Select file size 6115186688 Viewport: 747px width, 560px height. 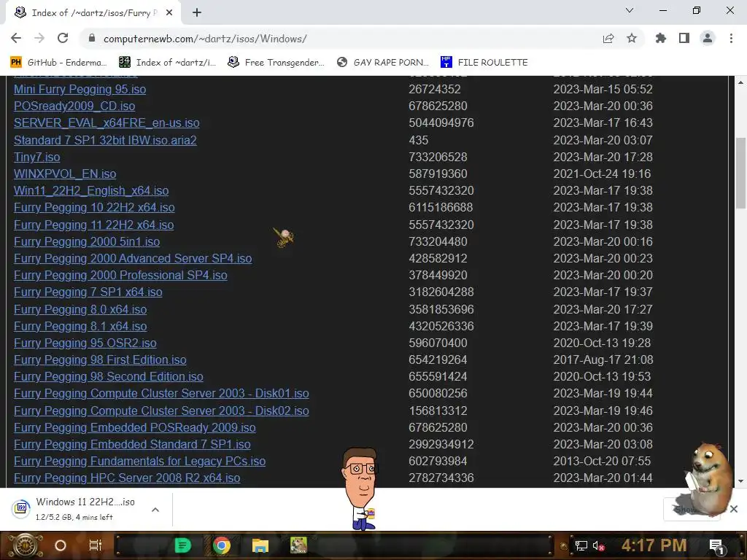pyautogui.click(x=441, y=208)
